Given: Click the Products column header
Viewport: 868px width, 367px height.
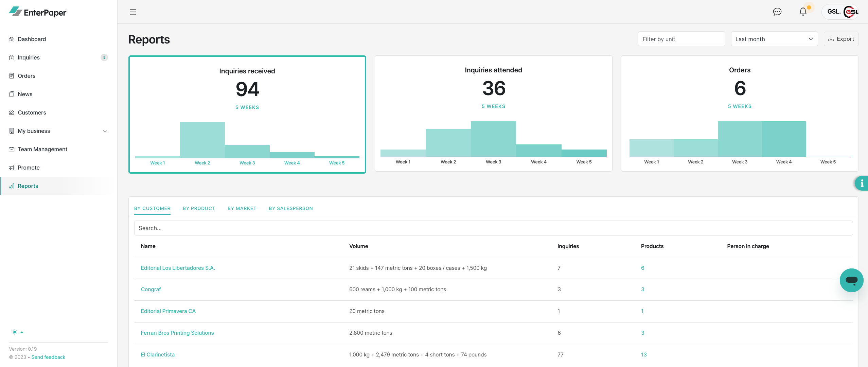Looking at the screenshot, I should [652, 246].
